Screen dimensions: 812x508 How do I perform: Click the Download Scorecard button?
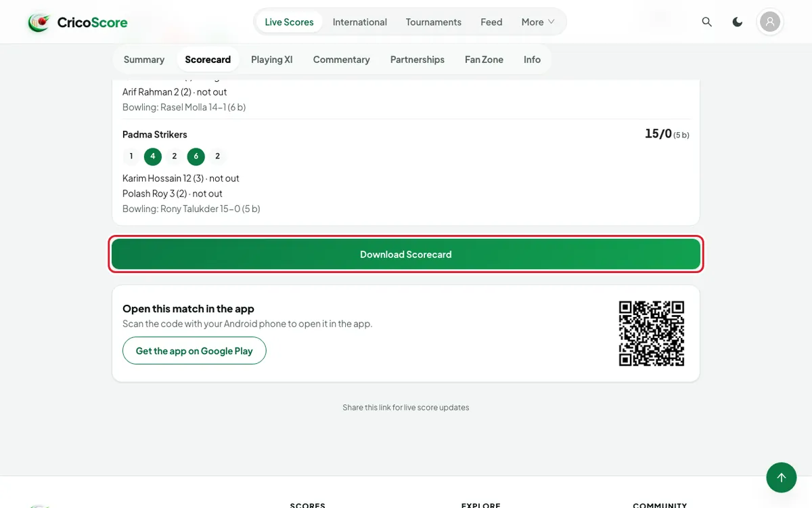pos(406,255)
